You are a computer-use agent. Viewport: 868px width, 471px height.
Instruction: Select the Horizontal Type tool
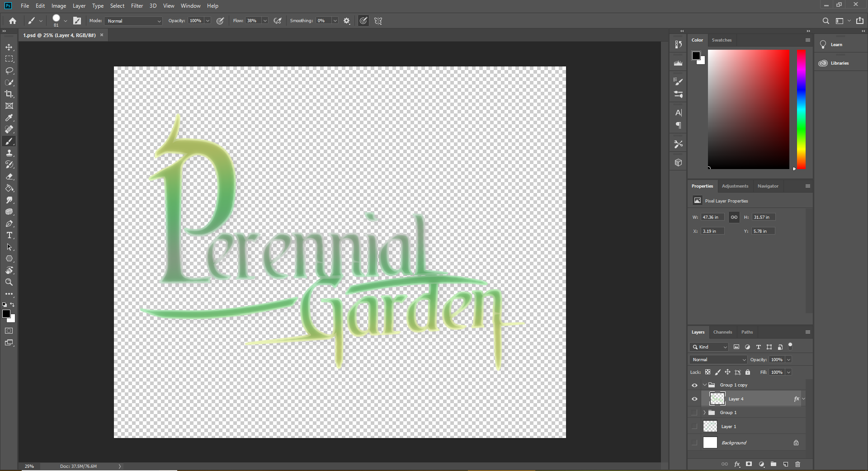(9, 235)
